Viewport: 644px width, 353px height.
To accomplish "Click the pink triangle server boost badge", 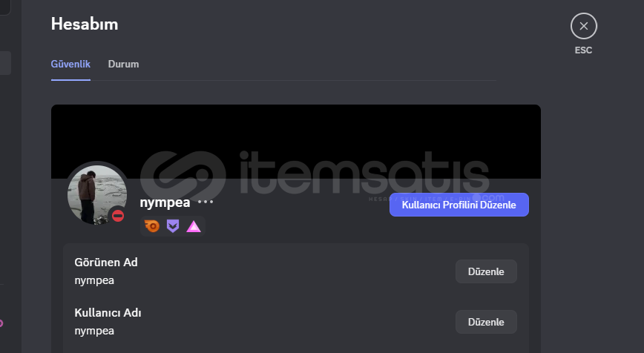I will point(194,227).
